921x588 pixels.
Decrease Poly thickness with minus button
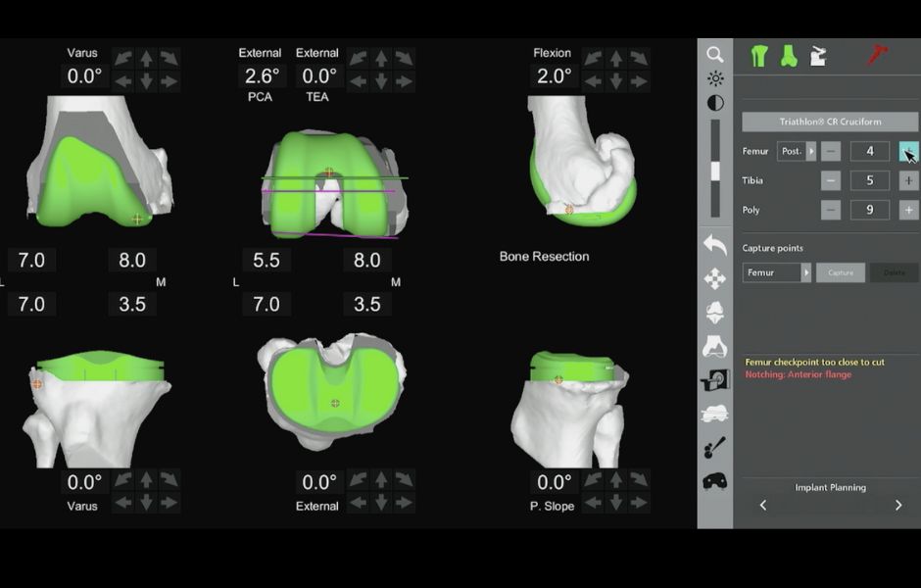click(831, 210)
